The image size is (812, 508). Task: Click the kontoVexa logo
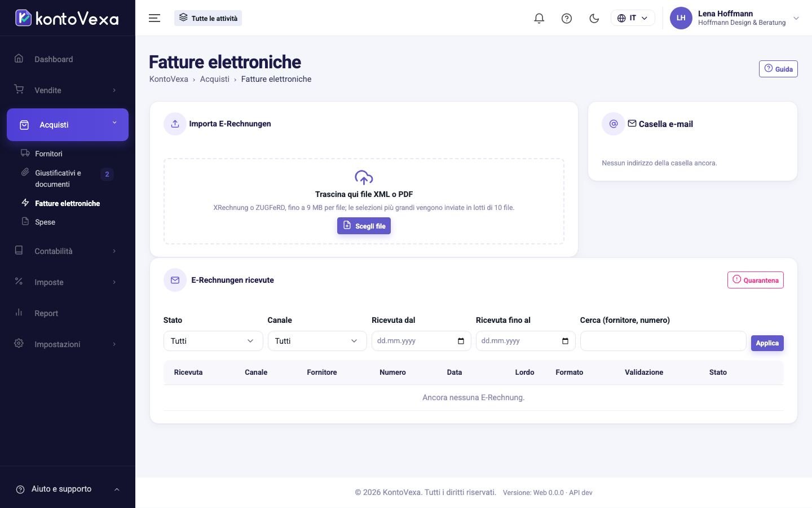click(67, 18)
